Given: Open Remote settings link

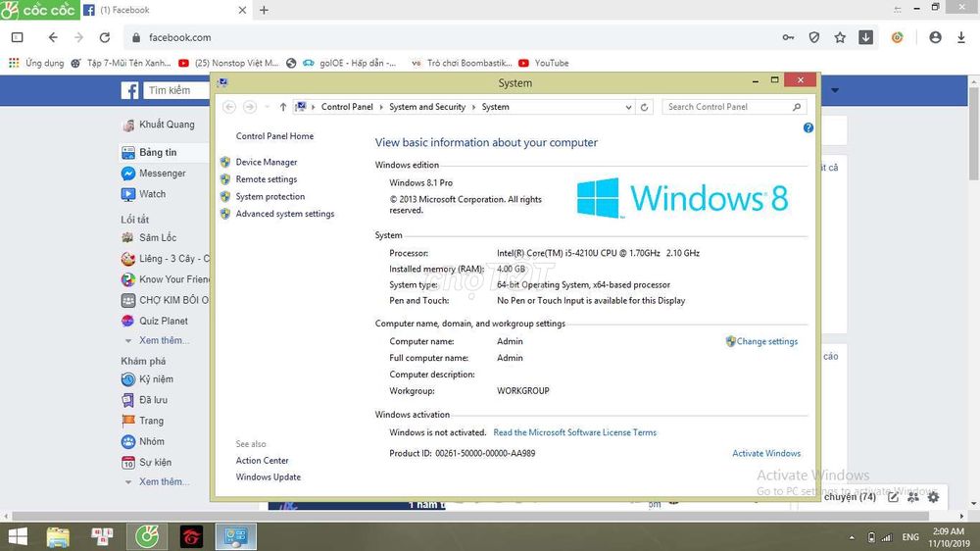Looking at the screenshot, I should click(267, 178).
